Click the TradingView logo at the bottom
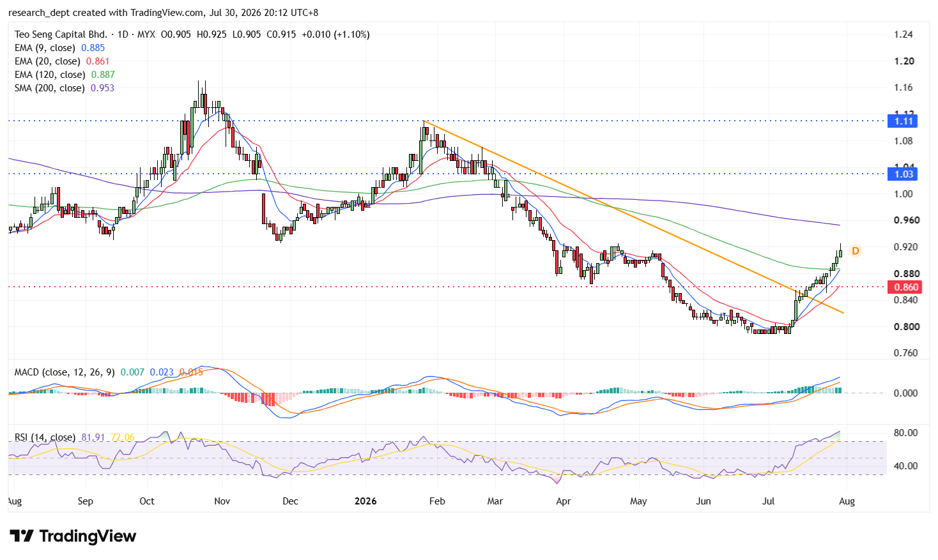 click(x=73, y=536)
